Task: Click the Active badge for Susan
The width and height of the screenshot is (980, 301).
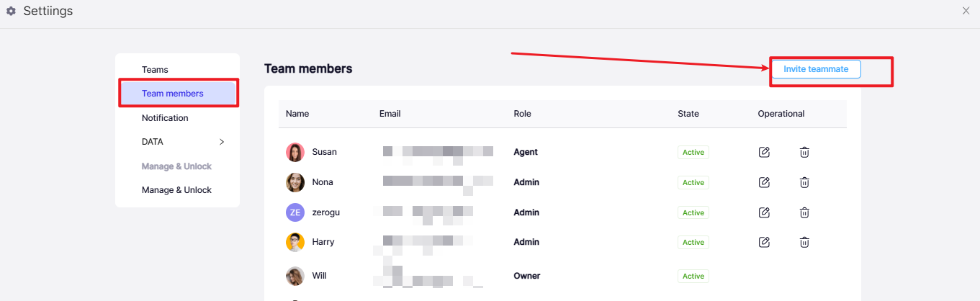Action: [x=693, y=153]
